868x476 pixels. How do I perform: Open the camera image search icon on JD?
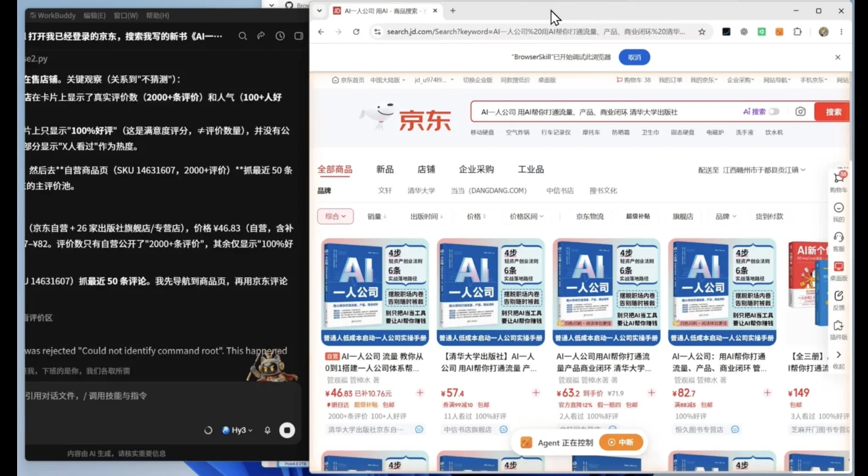coord(800,112)
